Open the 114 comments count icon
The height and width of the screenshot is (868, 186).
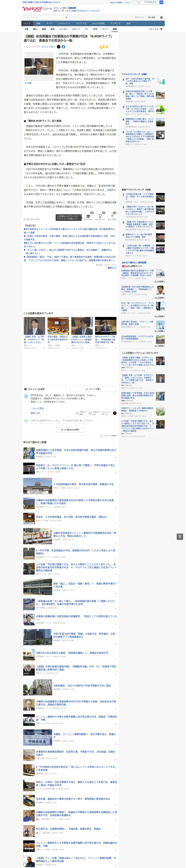(x=45, y=47)
